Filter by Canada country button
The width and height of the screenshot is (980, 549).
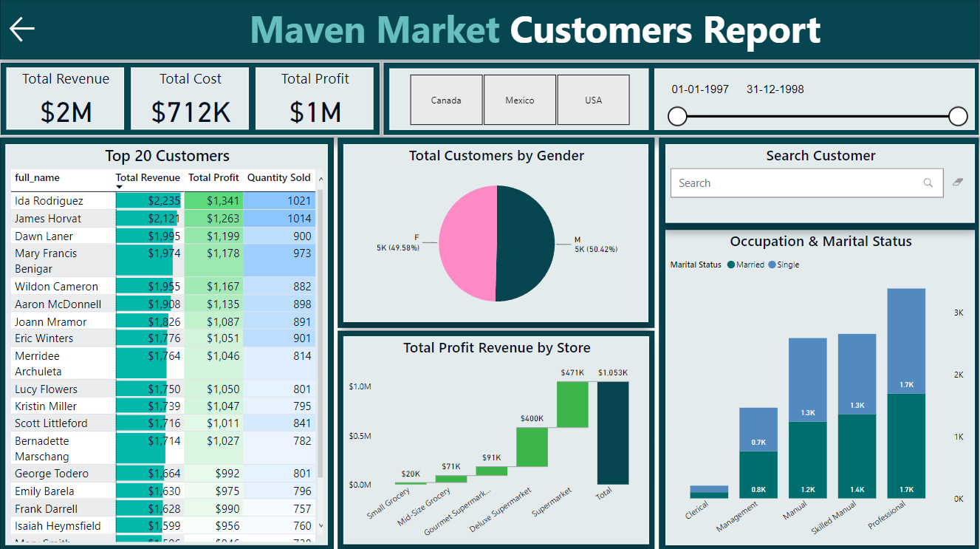446,100
